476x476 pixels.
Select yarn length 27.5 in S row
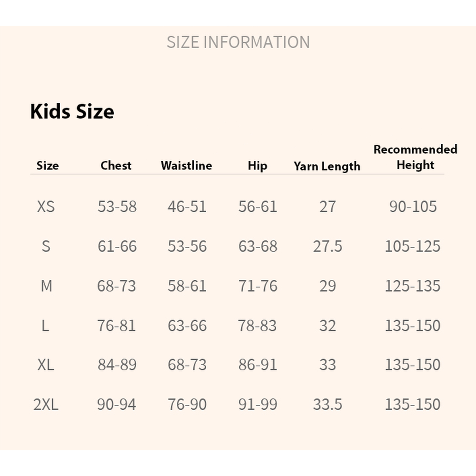click(327, 247)
